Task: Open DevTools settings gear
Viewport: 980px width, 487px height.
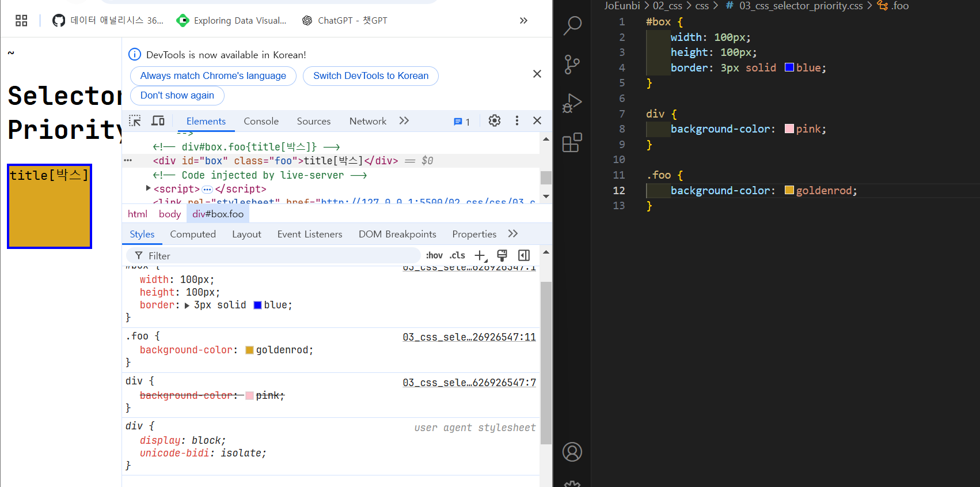Action: click(495, 120)
